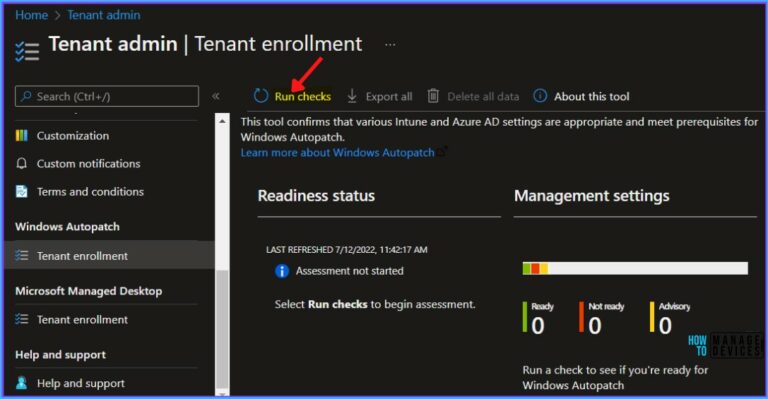Click Select Run checks to begin assessment text
The width and height of the screenshot is (768, 399).
375,305
